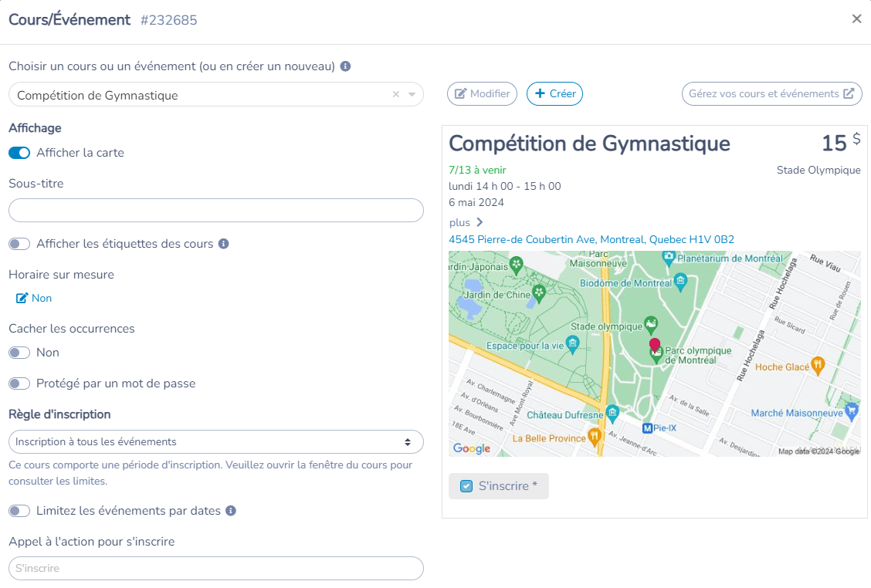Click the "lundi 14 h 00 - 15 h 00" schedule text

click(504, 186)
